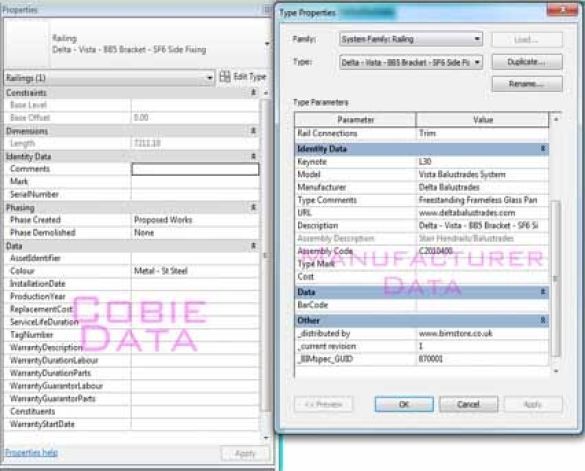Click Colour value Metal - St Steel
This screenshot has width=585, height=471.
[x=195, y=271]
